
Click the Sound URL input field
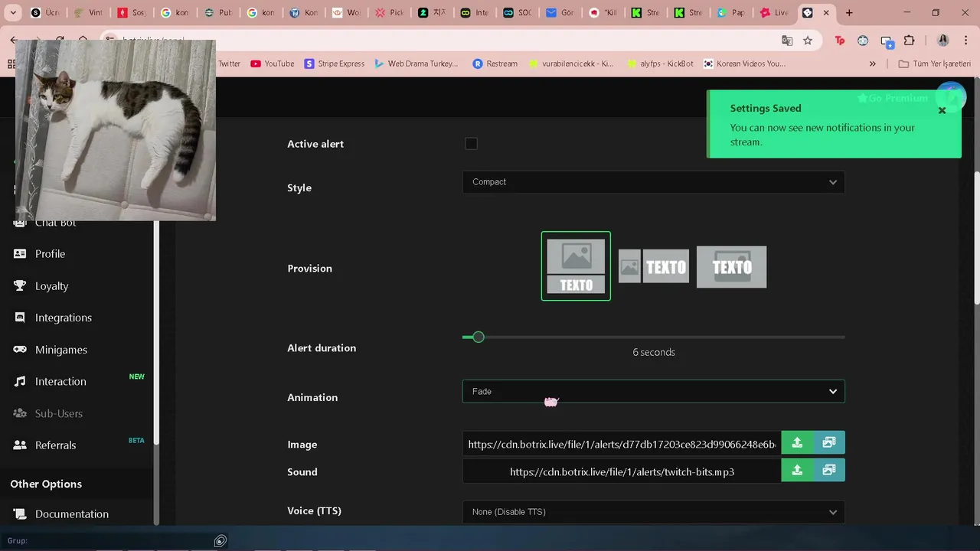pos(622,471)
